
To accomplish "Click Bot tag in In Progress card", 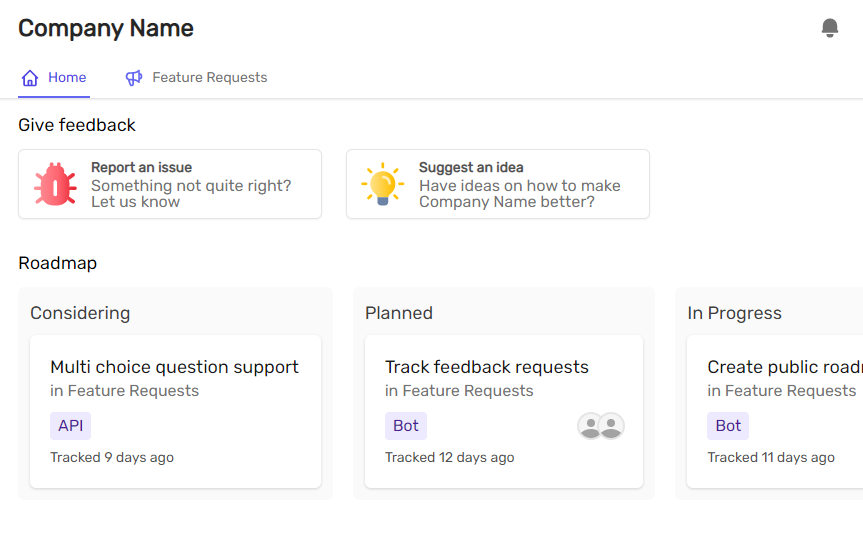I will (x=728, y=426).
